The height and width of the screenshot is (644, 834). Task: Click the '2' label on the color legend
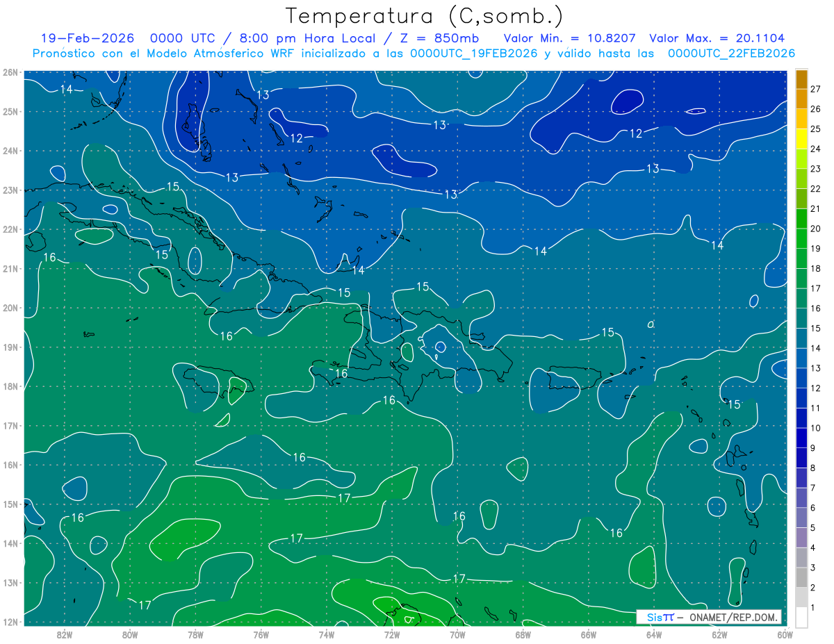pyautogui.click(x=813, y=588)
